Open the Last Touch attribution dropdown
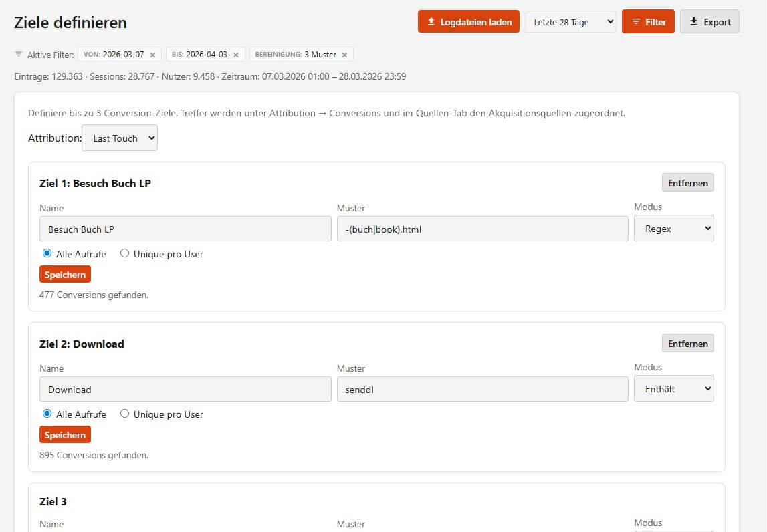767x532 pixels. pos(119,138)
